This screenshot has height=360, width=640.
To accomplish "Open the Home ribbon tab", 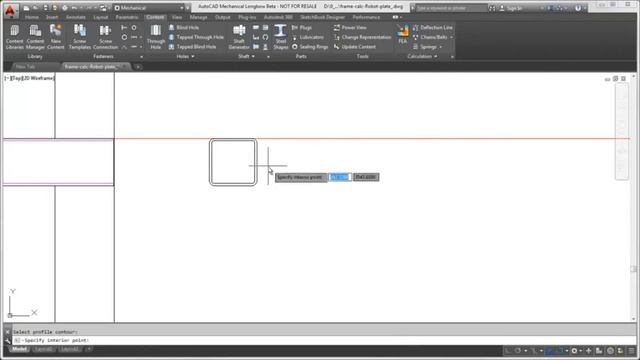I will [32, 17].
